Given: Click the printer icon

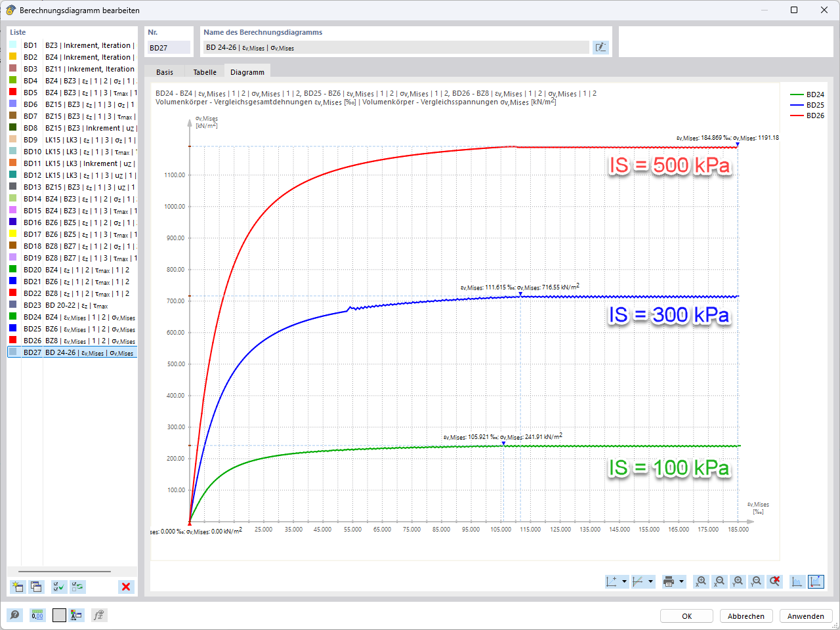Looking at the screenshot, I should (669, 581).
